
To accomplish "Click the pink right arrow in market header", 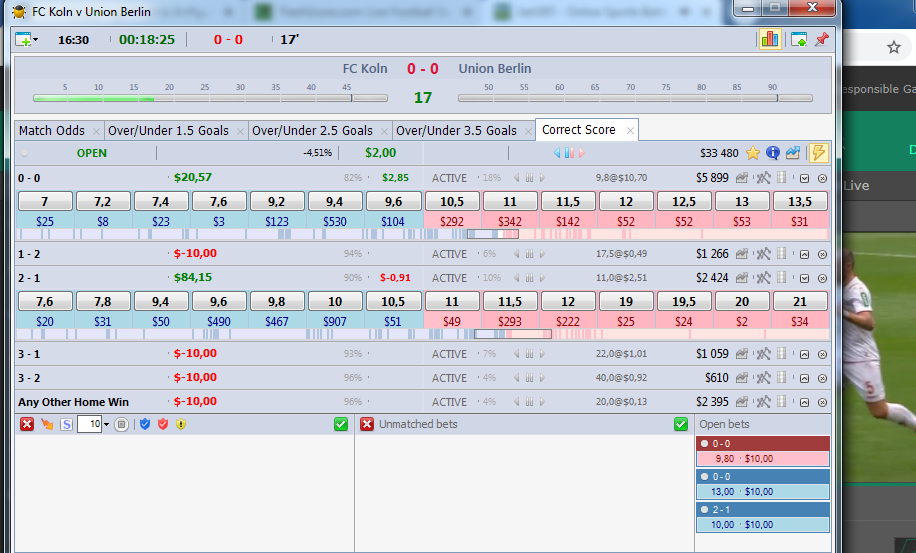I will [581, 153].
